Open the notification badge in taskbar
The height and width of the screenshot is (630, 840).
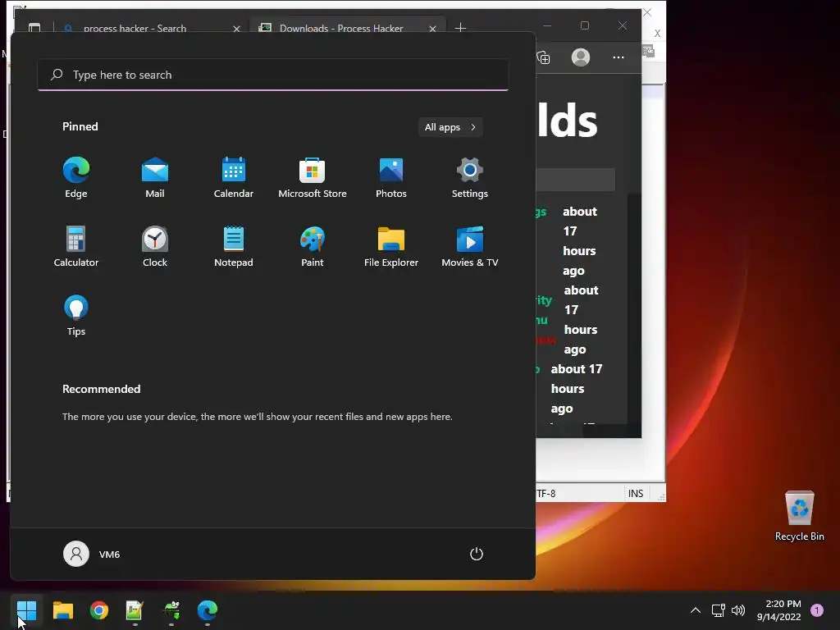point(817,609)
